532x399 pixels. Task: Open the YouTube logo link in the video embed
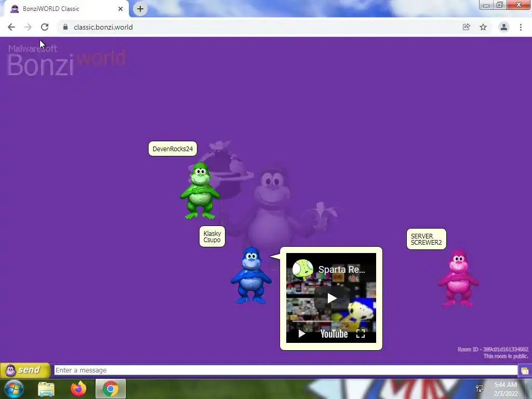pos(334,334)
